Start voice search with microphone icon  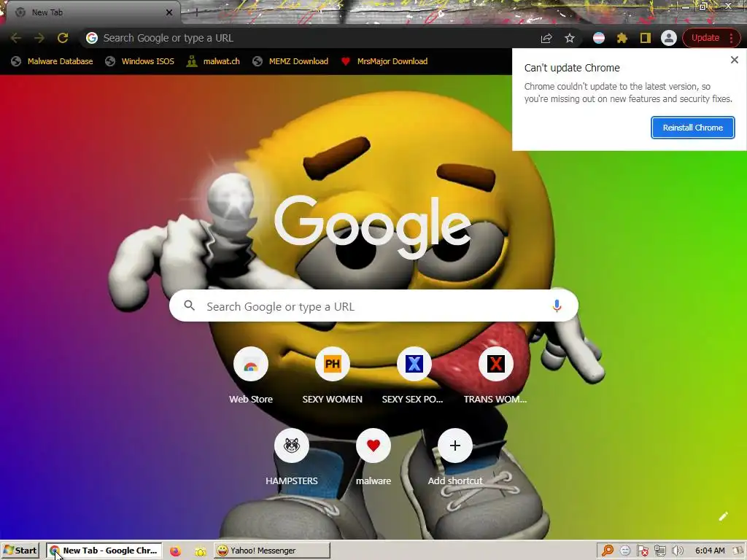click(557, 306)
